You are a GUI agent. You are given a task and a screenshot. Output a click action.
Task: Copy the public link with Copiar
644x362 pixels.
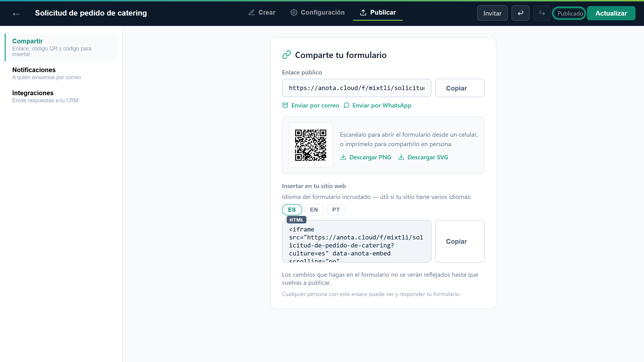[x=459, y=88]
